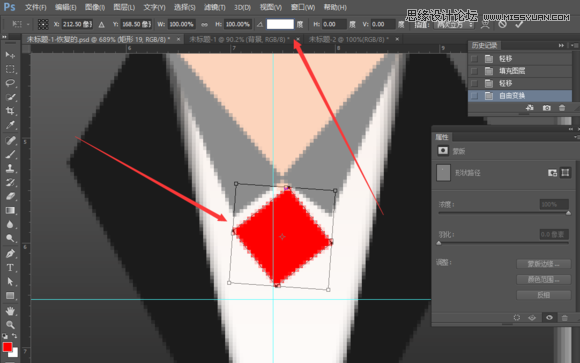
Task: Select the Blur tool
Action: point(10,224)
